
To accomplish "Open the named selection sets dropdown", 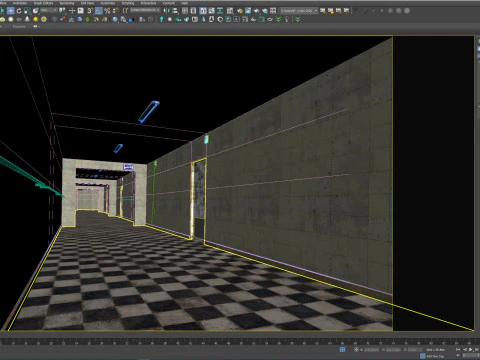I will tap(145, 10).
